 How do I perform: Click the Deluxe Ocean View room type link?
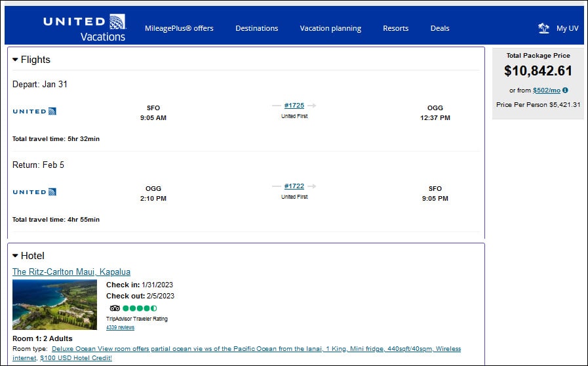[237, 354]
